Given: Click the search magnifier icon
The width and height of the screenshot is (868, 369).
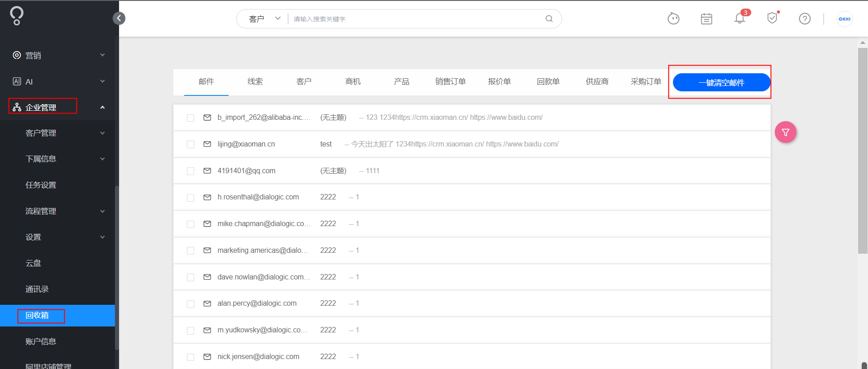Looking at the screenshot, I should (x=549, y=19).
